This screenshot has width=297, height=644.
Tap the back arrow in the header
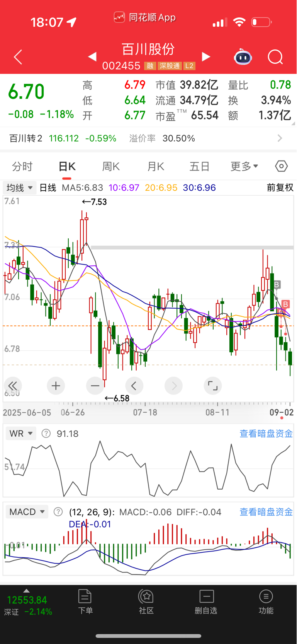coord(18,57)
